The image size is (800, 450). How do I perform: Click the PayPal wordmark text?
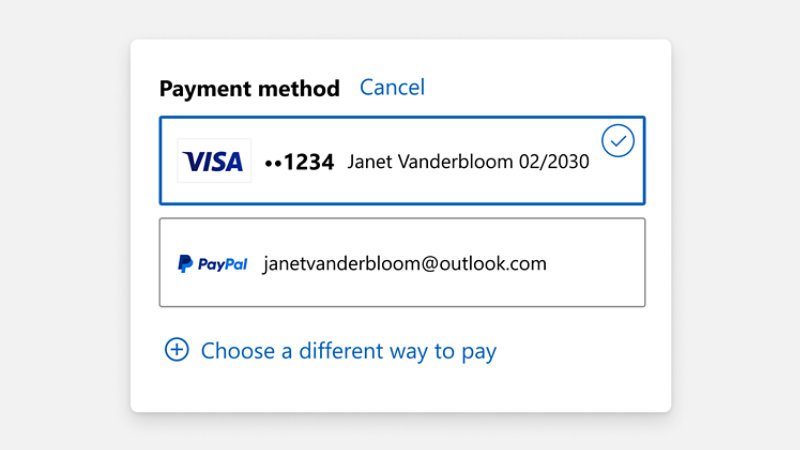(x=222, y=264)
